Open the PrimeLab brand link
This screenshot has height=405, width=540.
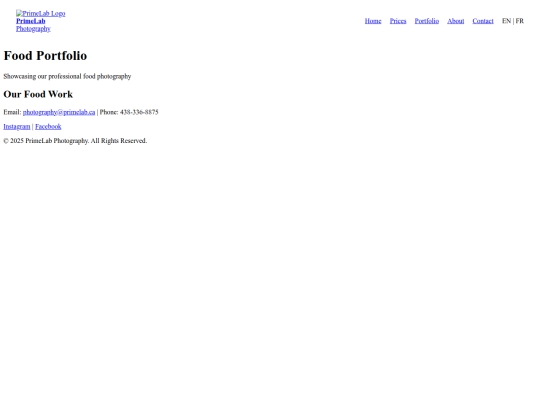(x=31, y=21)
